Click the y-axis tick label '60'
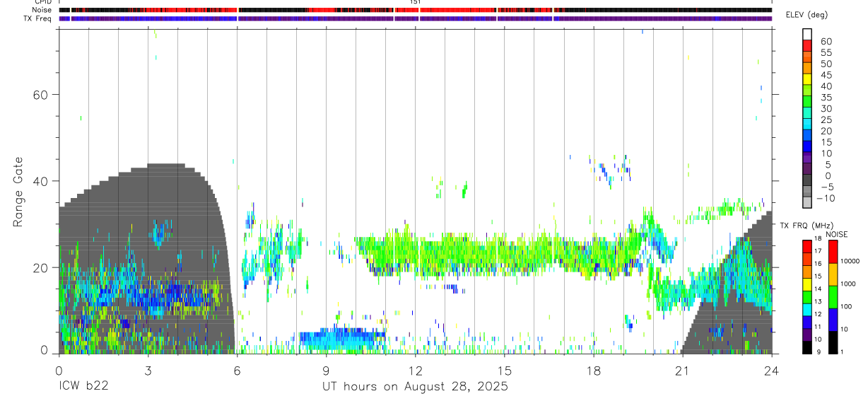The image size is (868, 401). pos(39,95)
